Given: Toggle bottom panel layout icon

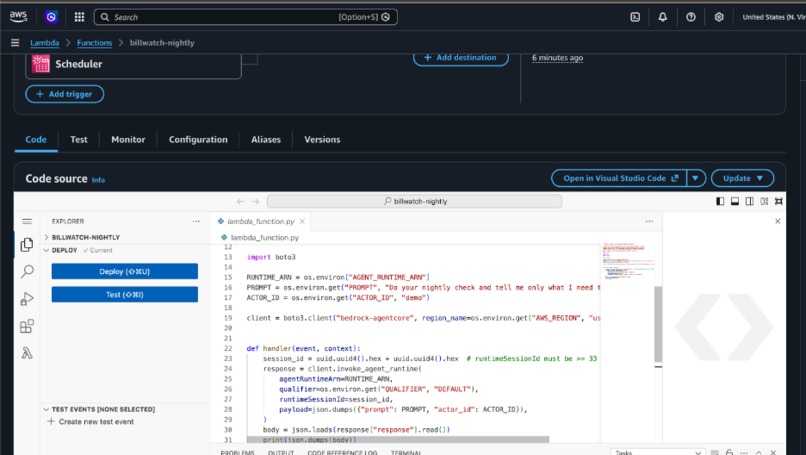Looking at the screenshot, I should 735,201.
